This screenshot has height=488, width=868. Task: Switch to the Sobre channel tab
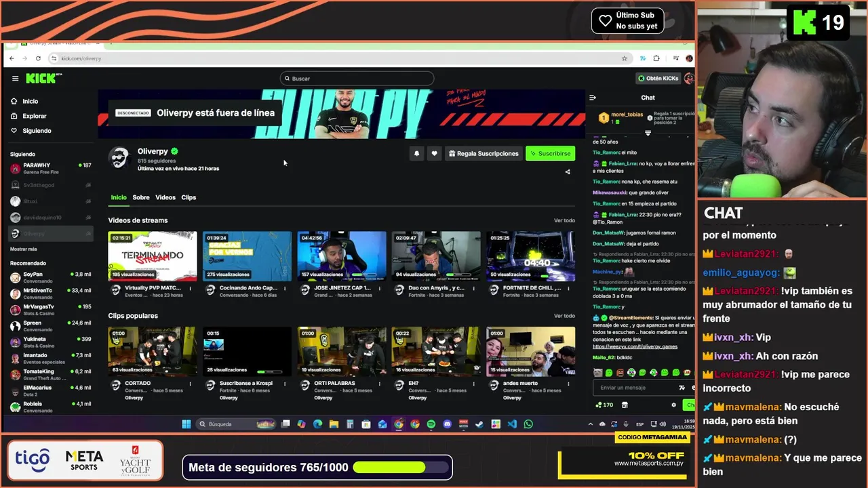pos(141,197)
